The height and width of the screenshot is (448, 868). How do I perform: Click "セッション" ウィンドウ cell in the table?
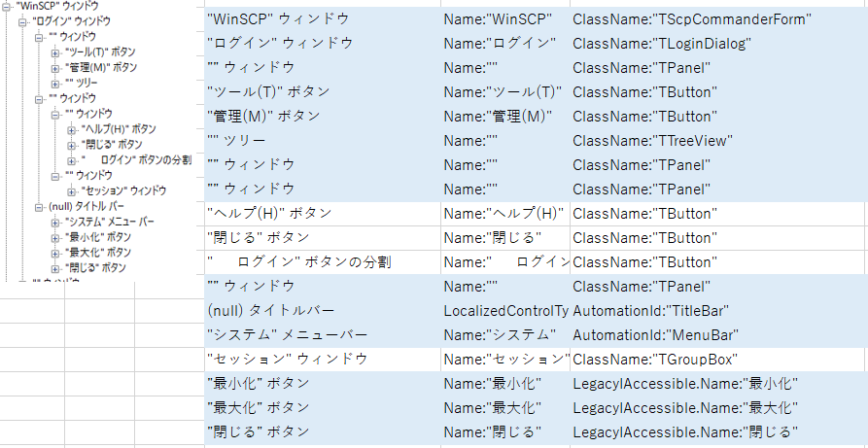pyautogui.click(x=323, y=360)
